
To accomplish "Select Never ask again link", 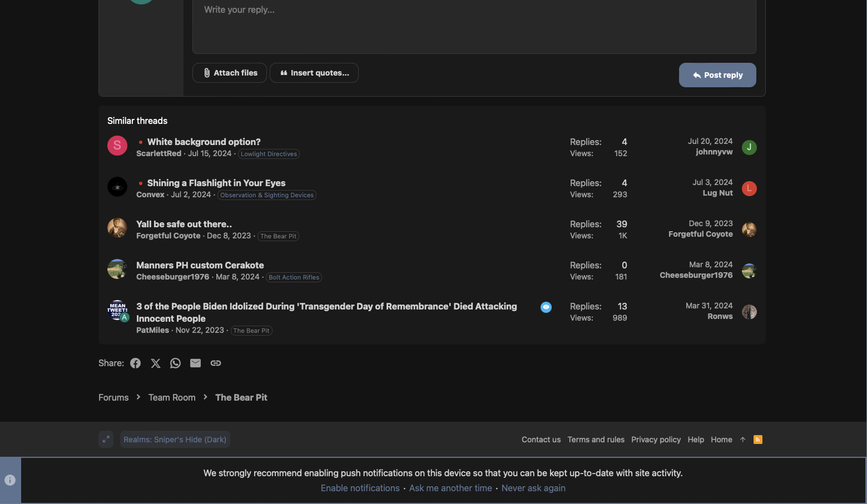I will pyautogui.click(x=533, y=488).
